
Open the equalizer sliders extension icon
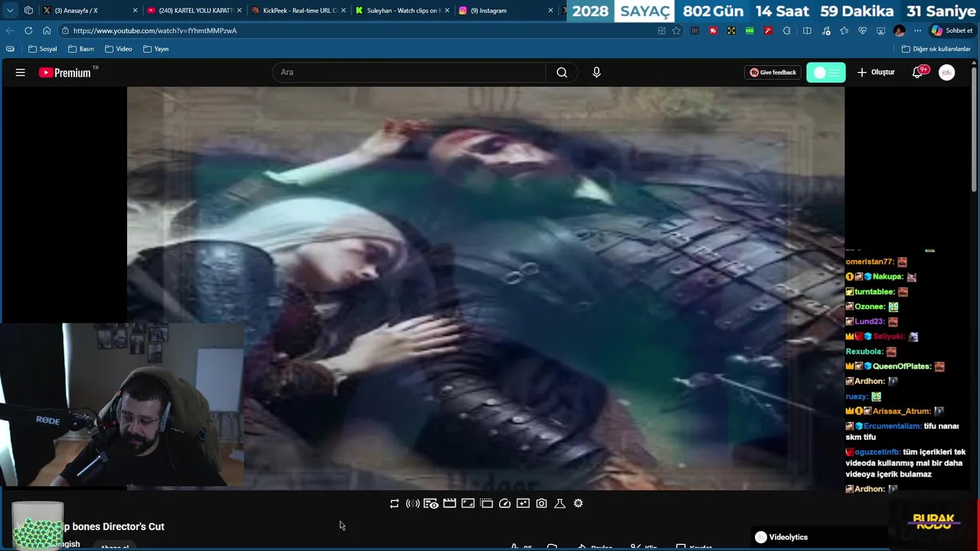(x=694, y=31)
